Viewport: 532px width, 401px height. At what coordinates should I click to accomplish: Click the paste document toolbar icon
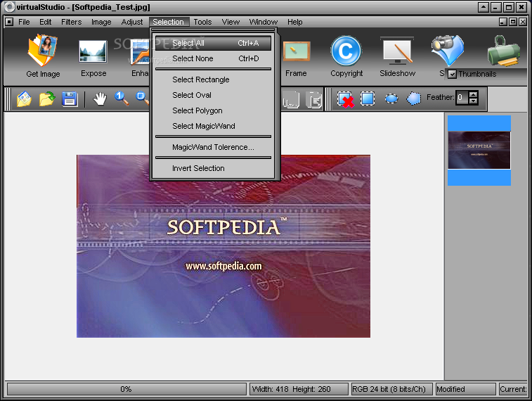(313, 100)
